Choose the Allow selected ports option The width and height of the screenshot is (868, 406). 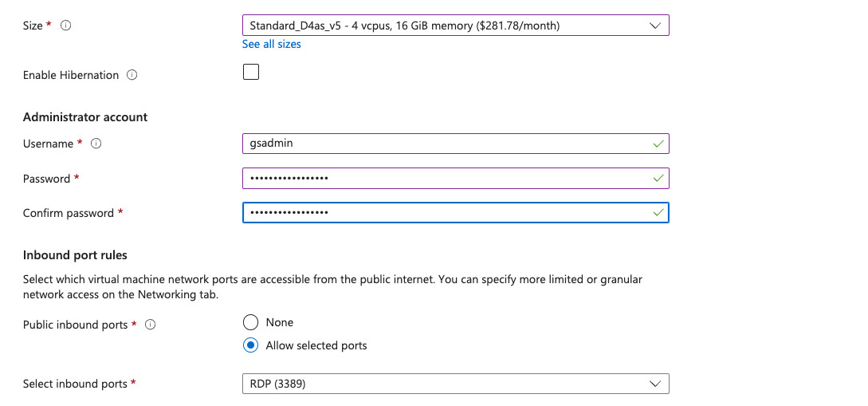pos(251,345)
